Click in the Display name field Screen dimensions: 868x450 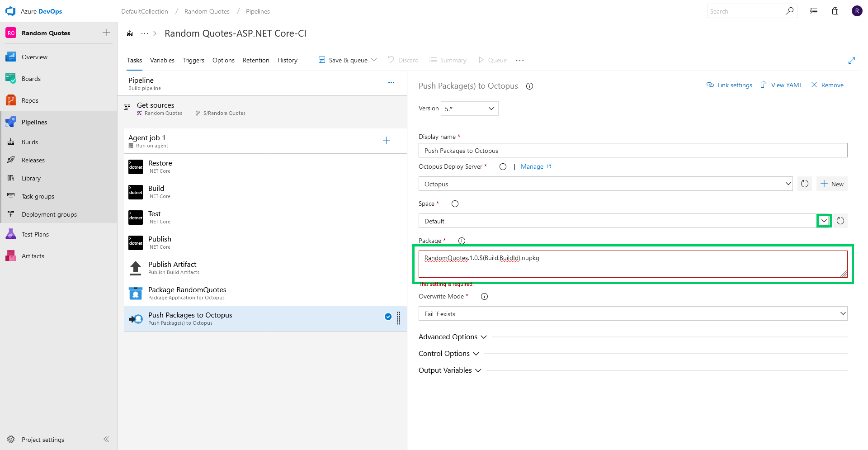pyautogui.click(x=633, y=150)
